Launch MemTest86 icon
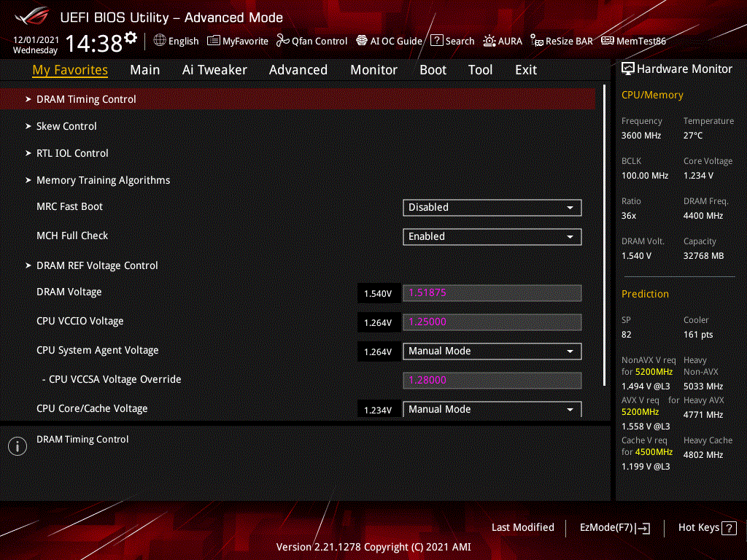The height and width of the screenshot is (560, 747). point(608,41)
